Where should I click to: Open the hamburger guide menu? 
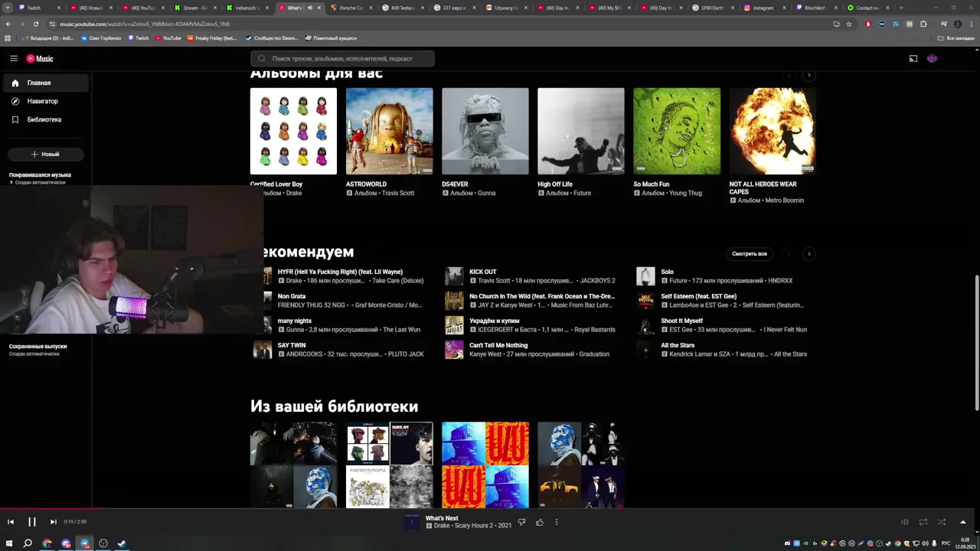click(x=13, y=58)
